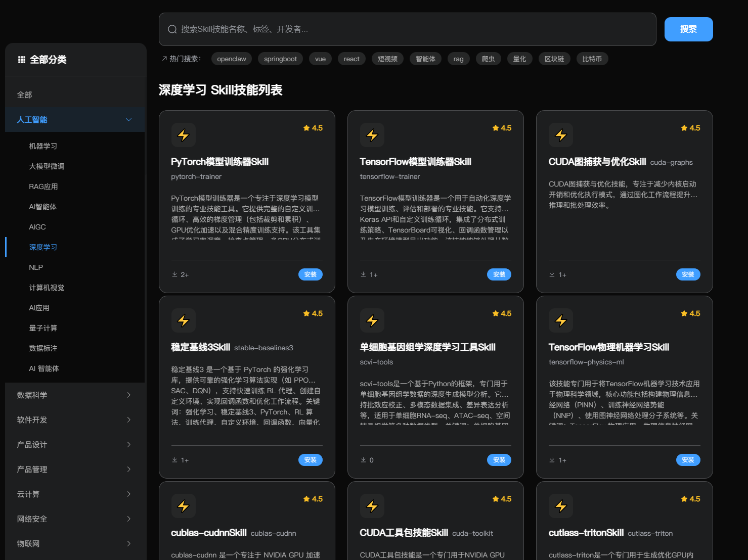The image size is (748, 560).
Task: Select the openclaw hot search tag
Action: tap(231, 59)
